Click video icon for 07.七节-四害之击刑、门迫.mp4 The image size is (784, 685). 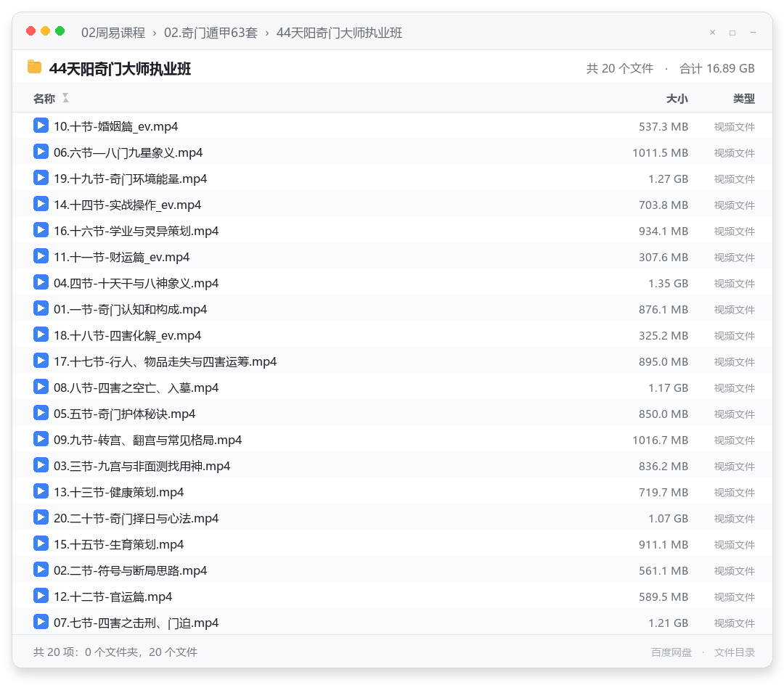tap(41, 622)
